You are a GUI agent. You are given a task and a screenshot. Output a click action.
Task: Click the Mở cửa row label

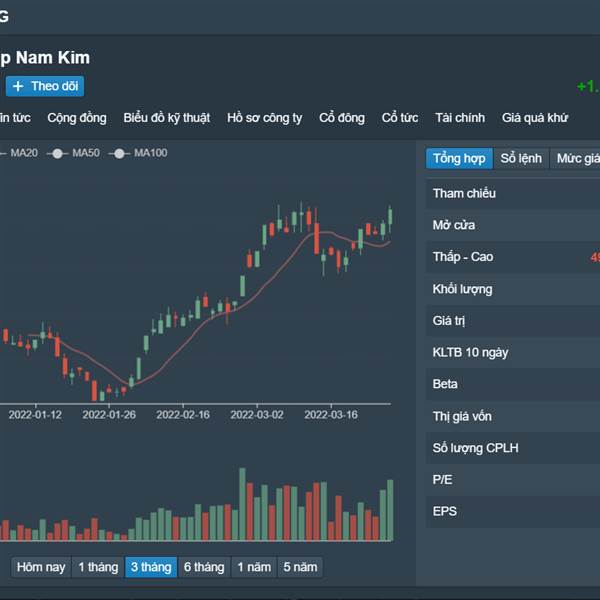click(454, 225)
